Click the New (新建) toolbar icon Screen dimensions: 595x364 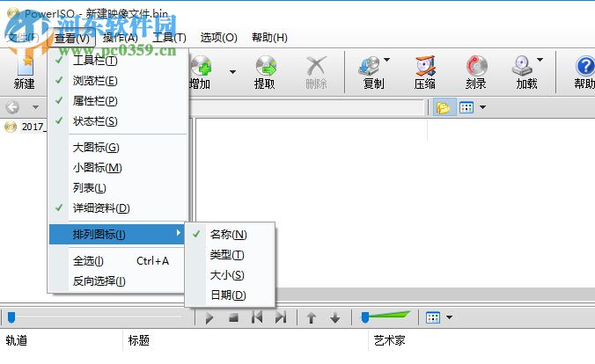click(x=25, y=72)
